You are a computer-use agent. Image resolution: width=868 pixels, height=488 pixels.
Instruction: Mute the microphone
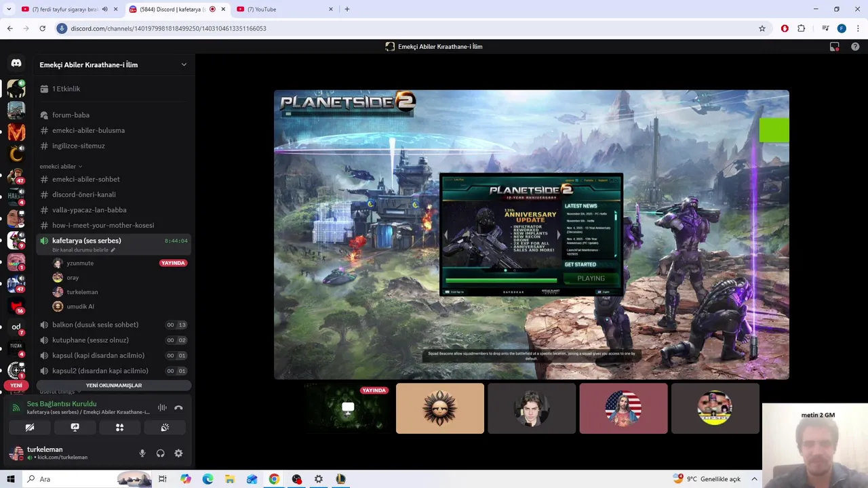tap(142, 453)
